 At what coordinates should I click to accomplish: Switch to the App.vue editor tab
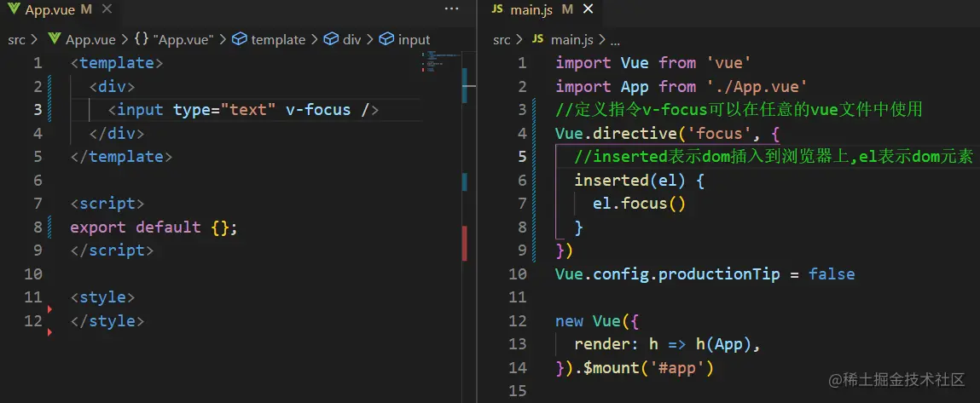point(60,9)
